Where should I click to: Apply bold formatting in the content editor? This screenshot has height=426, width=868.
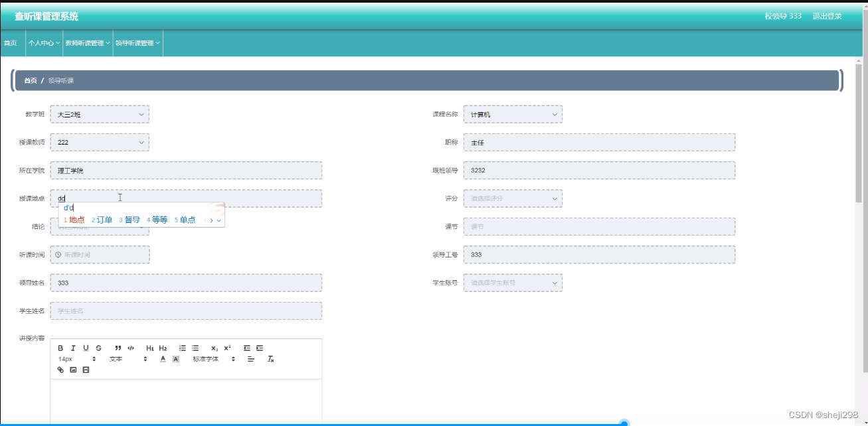pyautogui.click(x=60, y=348)
